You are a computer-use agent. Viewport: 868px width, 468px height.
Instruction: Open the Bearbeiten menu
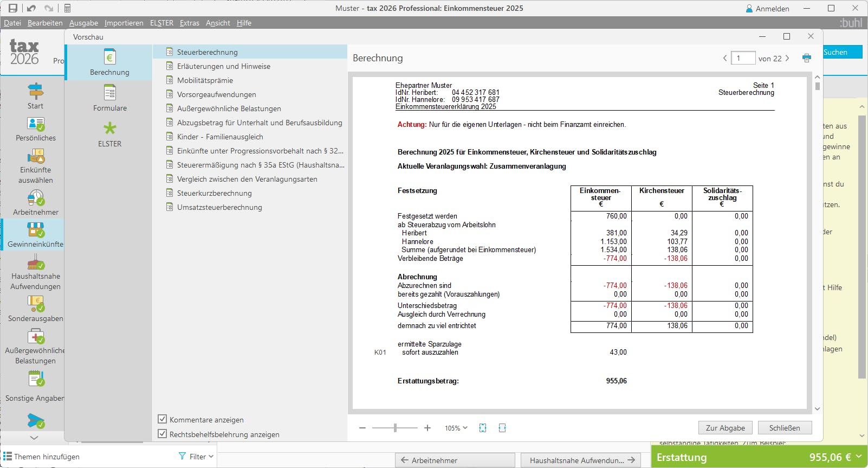click(x=45, y=23)
